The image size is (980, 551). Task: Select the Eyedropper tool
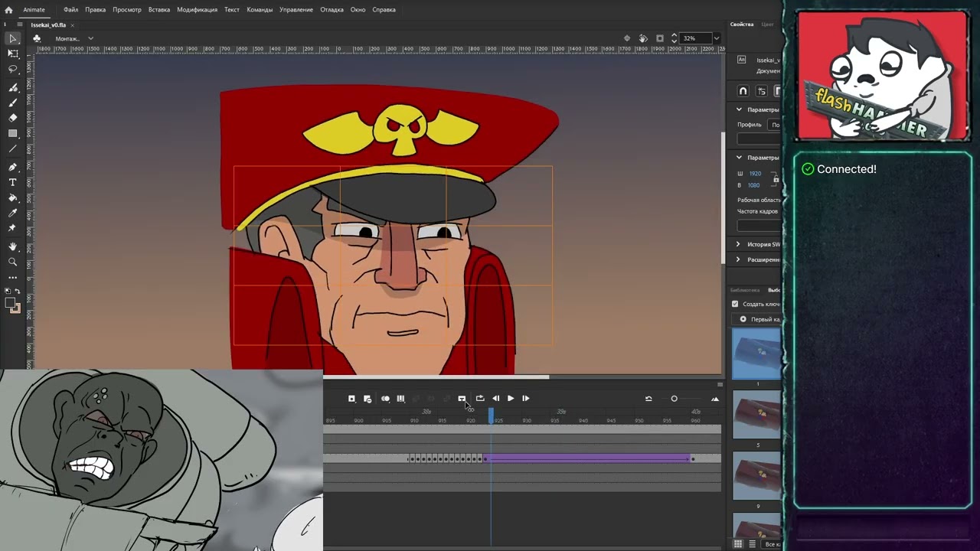click(12, 213)
